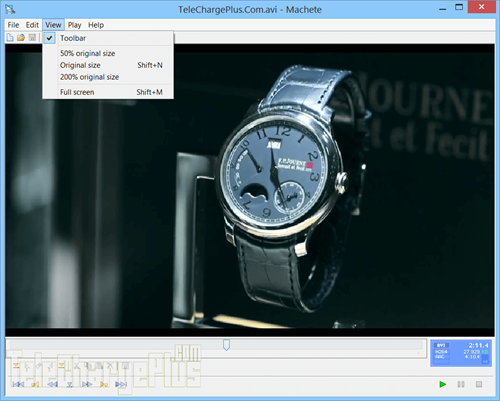Start playback with the green play button
Screen dimensions: 500x401
pos(443,384)
